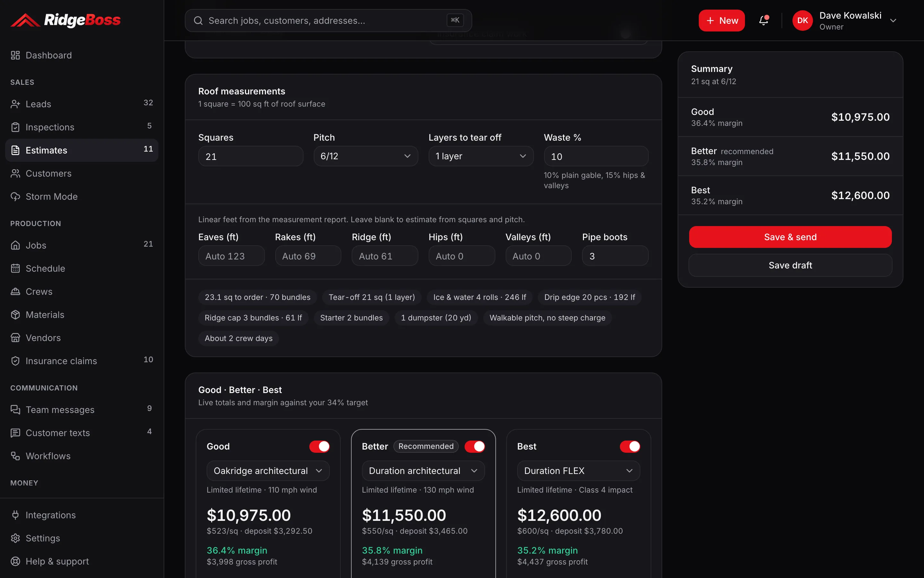Screen dimensions: 924x578
Task: Go to Estimates in the sidebar
Action: [82, 150]
